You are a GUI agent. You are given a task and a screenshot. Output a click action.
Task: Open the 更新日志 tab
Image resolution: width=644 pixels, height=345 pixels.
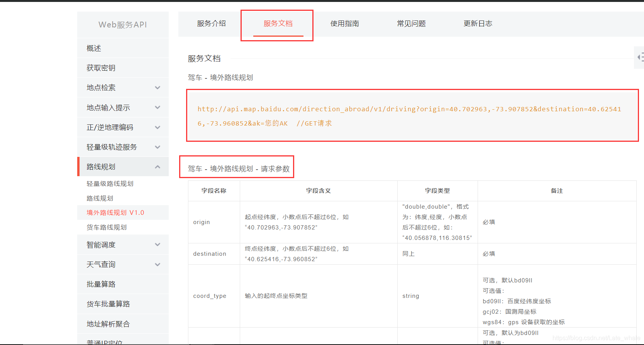pyautogui.click(x=478, y=24)
